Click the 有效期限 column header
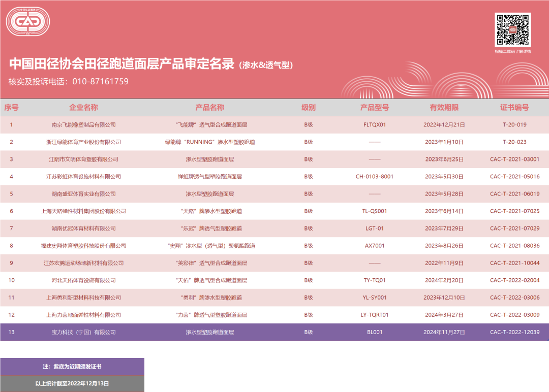Image resolution: width=549 pixels, height=392 pixels. point(444,107)
